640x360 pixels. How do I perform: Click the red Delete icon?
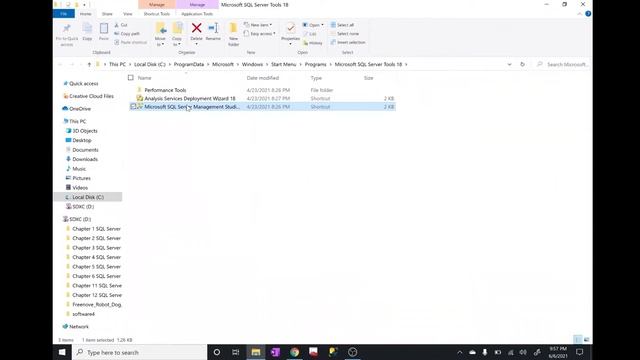click(x=196, y=28)
